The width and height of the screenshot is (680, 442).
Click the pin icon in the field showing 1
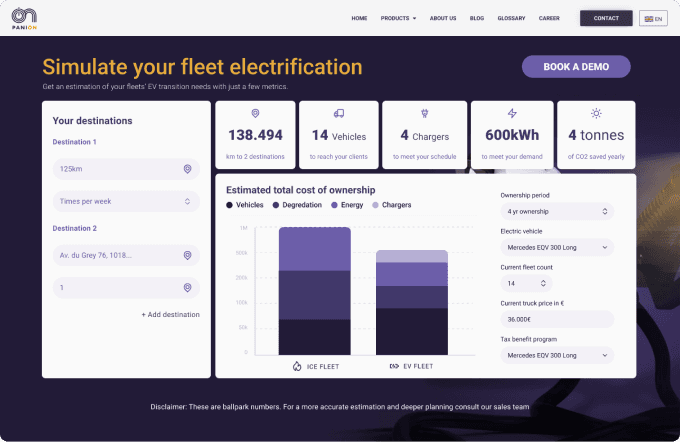(x=187, y=287)
